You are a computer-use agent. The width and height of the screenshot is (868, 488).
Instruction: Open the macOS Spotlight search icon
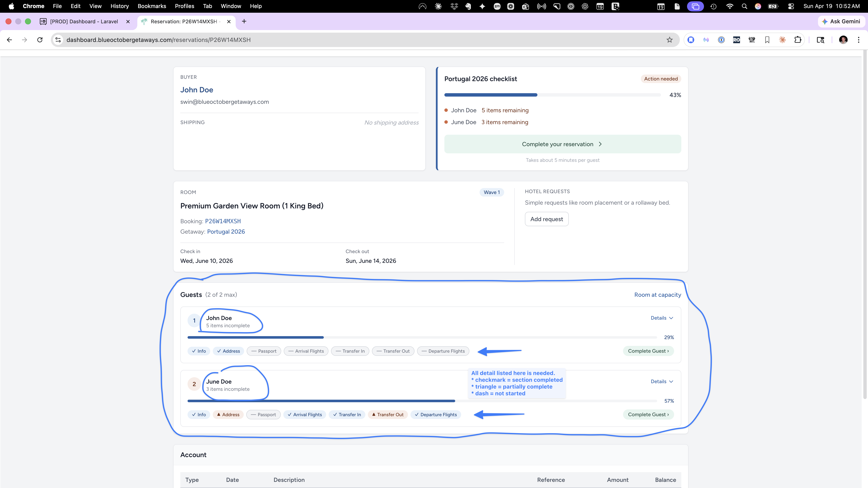click(x=744, y=6)
